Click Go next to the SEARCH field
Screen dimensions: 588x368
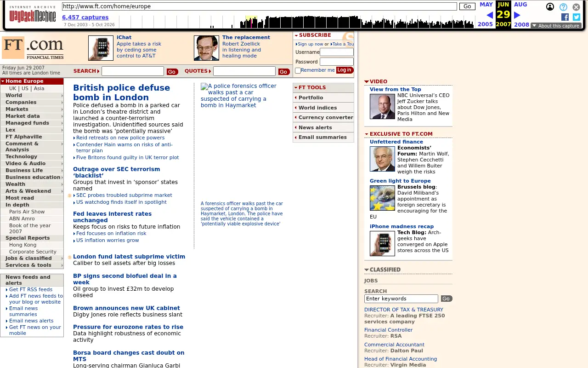click(172, 71)
